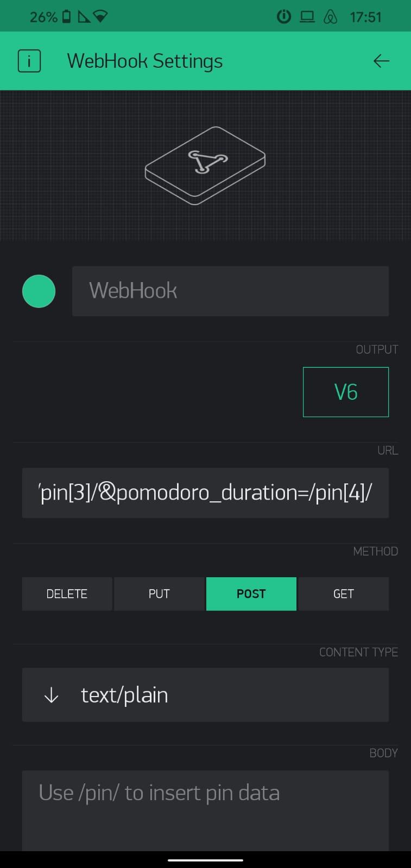The width and height of the screenshot is (411, 868).
Task: Click the webhook illustration image
Action: point(205,164)
